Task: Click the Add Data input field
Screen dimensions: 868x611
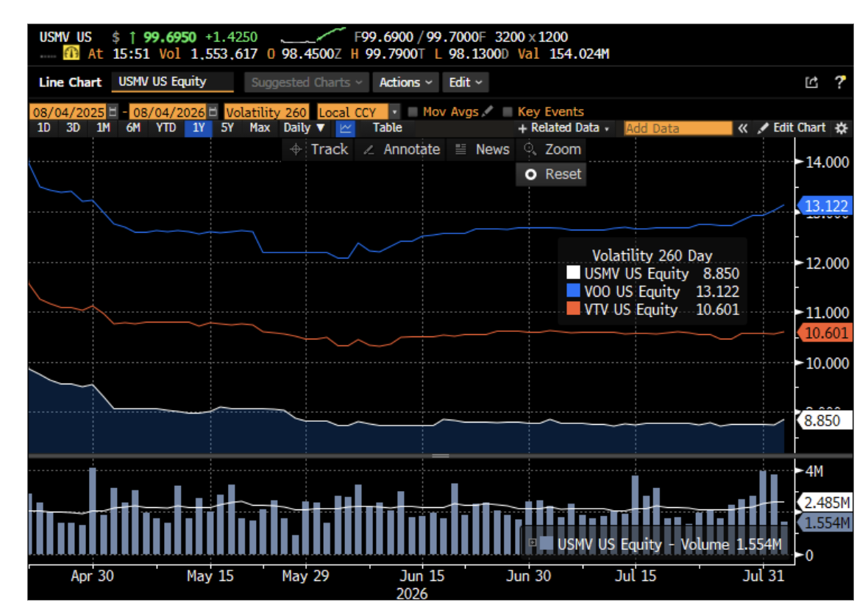Action: click(x=677, y=128)
